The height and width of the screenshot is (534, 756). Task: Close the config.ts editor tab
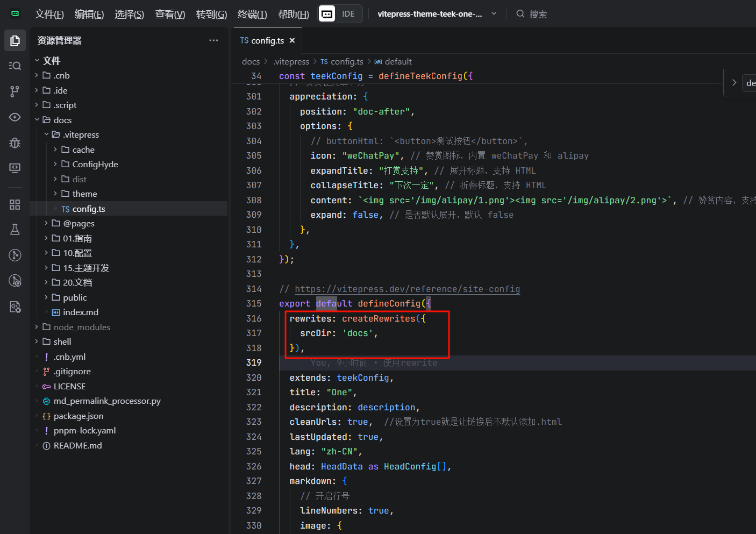tap(292, 40)
